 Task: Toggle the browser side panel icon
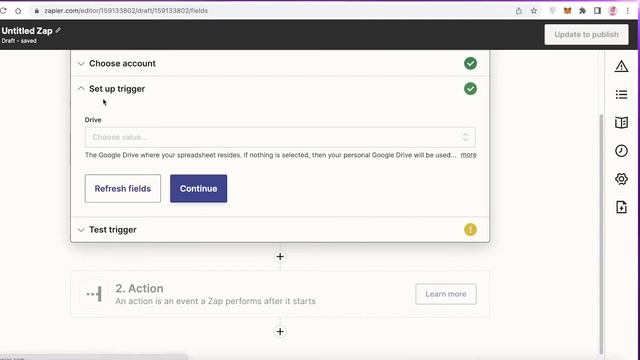pyautogui.click(x=597, y=11)
